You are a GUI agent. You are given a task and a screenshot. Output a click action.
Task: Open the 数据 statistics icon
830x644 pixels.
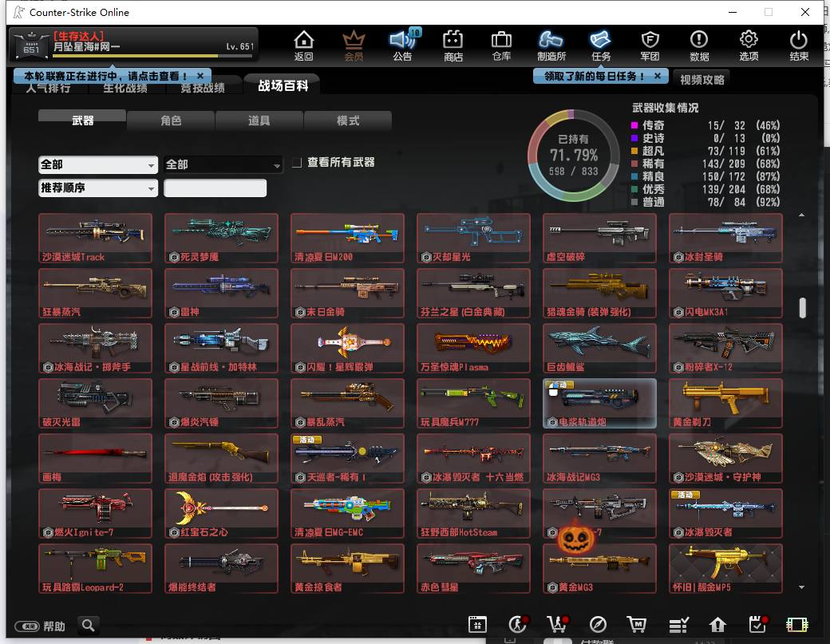[x=699, y=45]
